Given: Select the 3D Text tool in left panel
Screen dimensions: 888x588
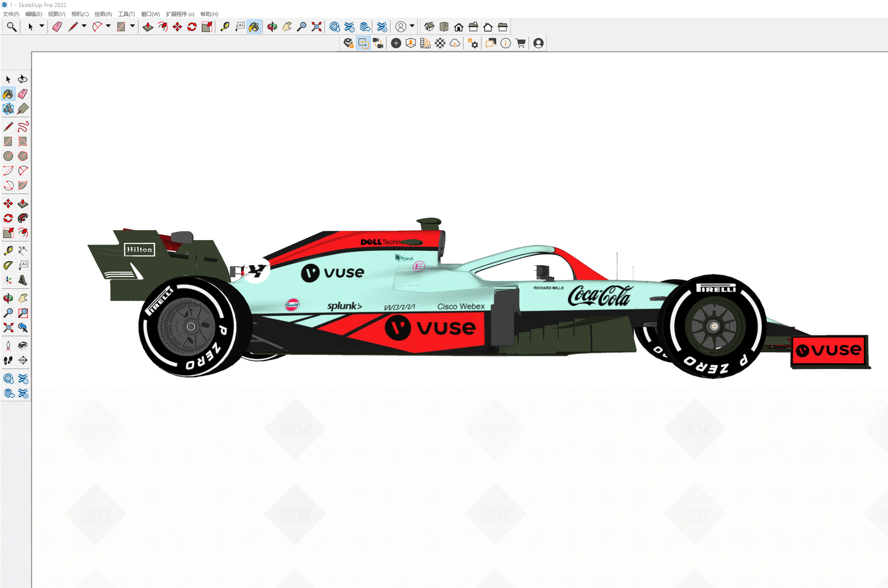Looking at the screenshot, I should point(23,280).
